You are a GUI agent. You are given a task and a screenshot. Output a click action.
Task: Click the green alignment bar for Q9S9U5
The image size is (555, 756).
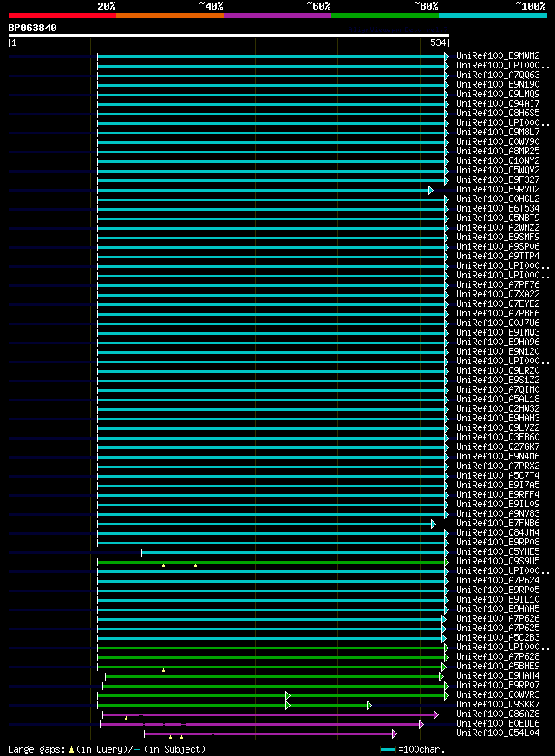(273, 562)
